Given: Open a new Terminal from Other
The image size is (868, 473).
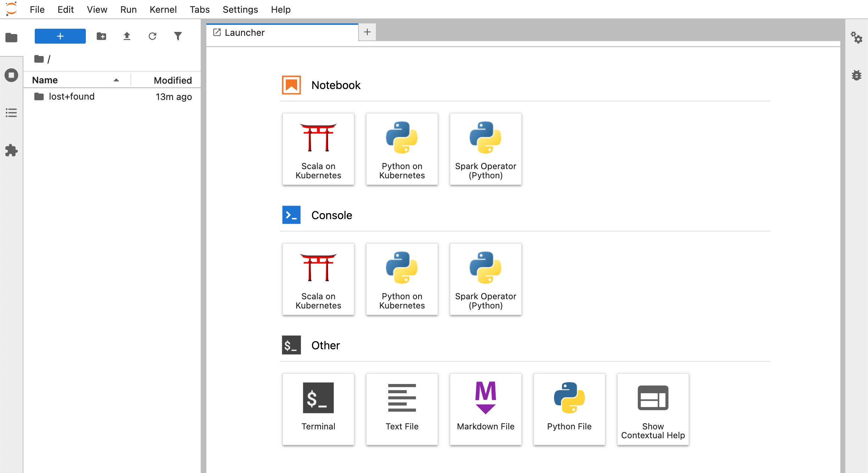Looking at the screenshot, I should point(318,409).
